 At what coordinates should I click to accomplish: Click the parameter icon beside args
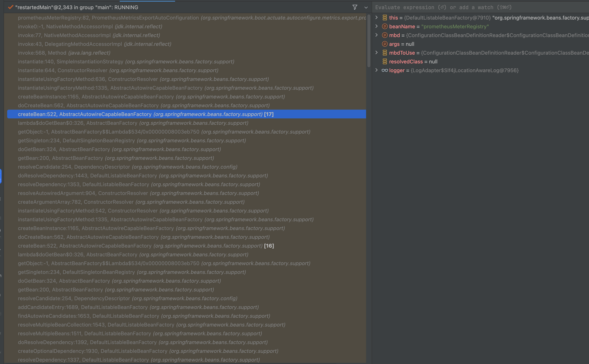385,44
